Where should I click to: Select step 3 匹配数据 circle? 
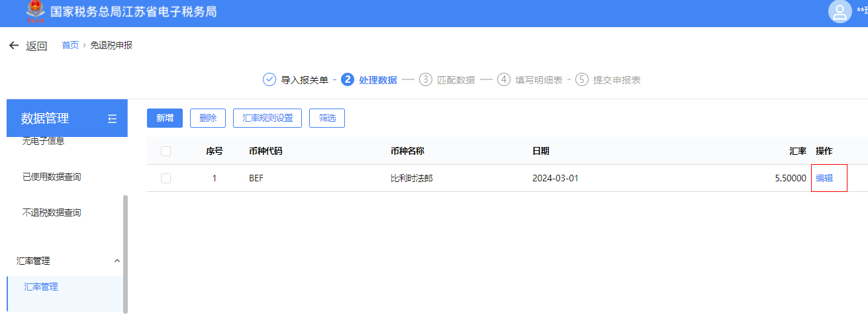coord(426,79)
